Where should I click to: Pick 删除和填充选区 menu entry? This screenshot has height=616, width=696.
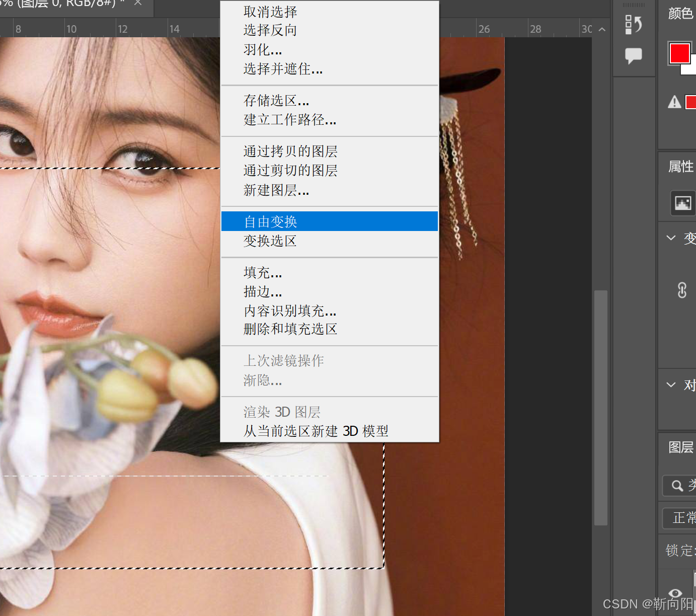[x=329, y=329]
